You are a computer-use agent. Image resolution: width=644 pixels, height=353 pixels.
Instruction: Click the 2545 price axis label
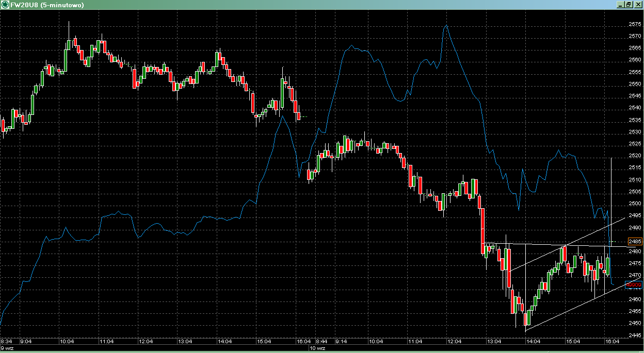pyautogui.click(x=635, y=96)
